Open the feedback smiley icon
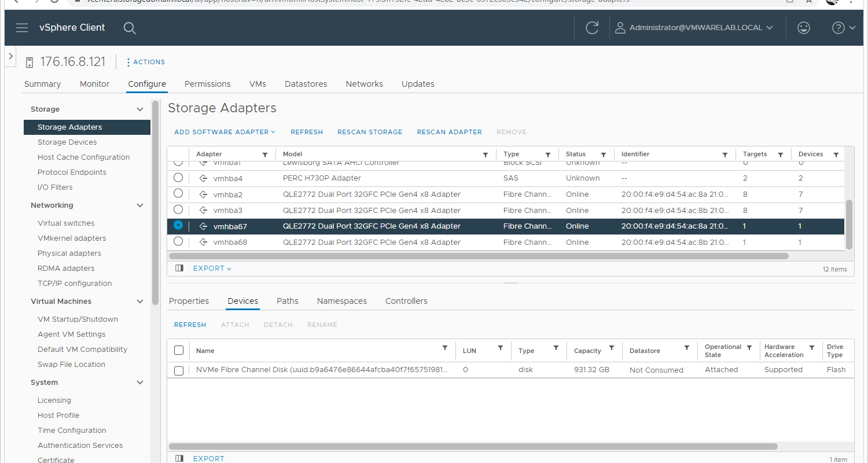Viewport: 868px width, 463px height. (x=804, y=28)
